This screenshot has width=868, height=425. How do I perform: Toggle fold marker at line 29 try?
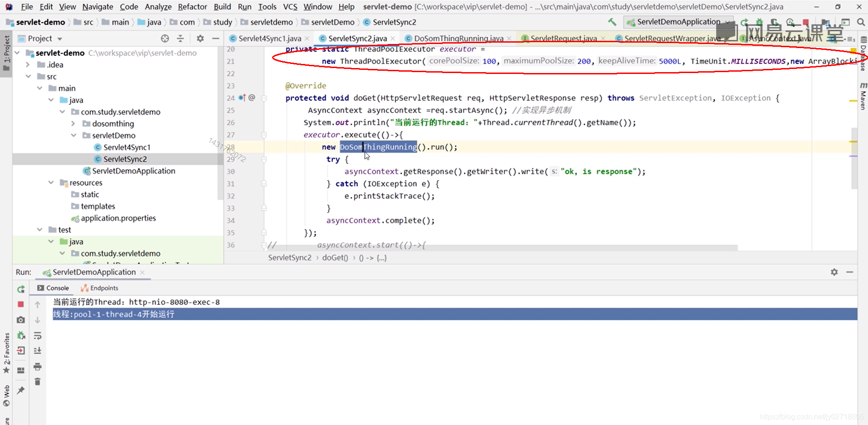click(x=264, y=159)
